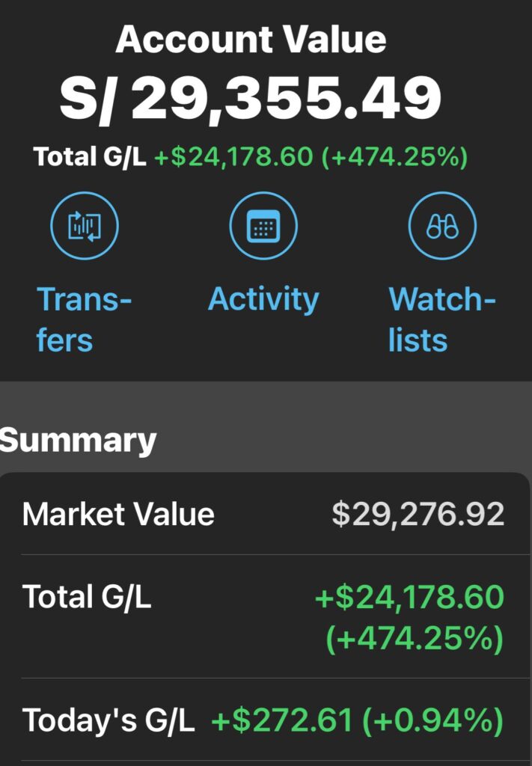Tap the (+474.25%) percentage in Summary card

[x=415, y=638]
